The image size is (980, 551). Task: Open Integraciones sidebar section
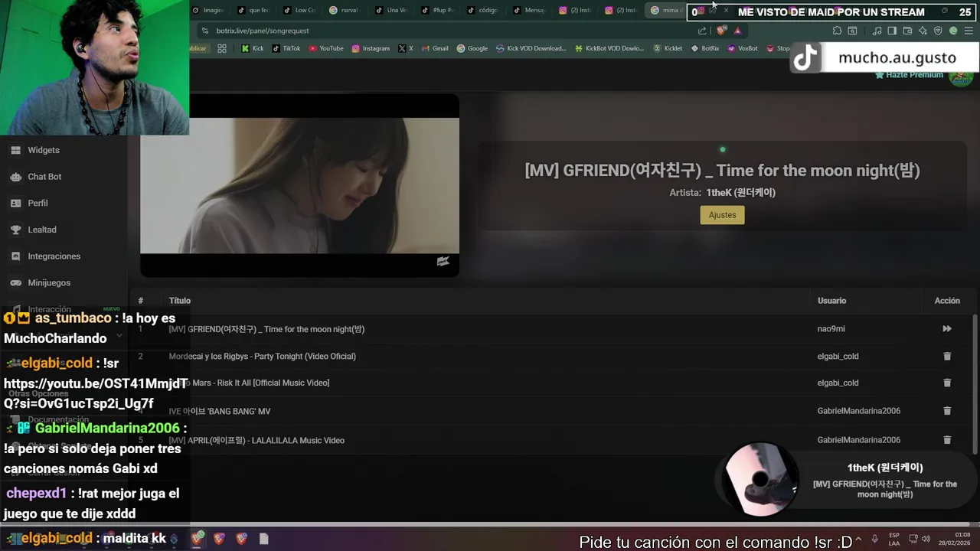click(54, 256)
